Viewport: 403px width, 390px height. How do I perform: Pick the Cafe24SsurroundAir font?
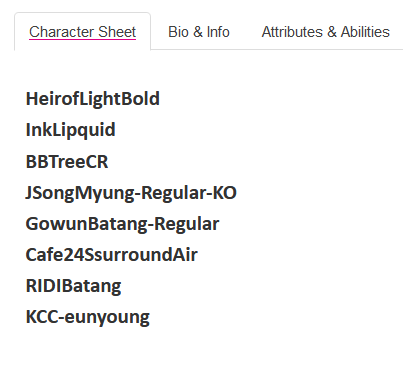111,255
